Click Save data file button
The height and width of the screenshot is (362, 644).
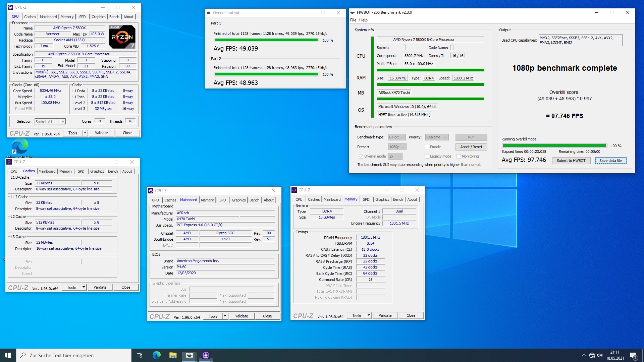point(610,161)
